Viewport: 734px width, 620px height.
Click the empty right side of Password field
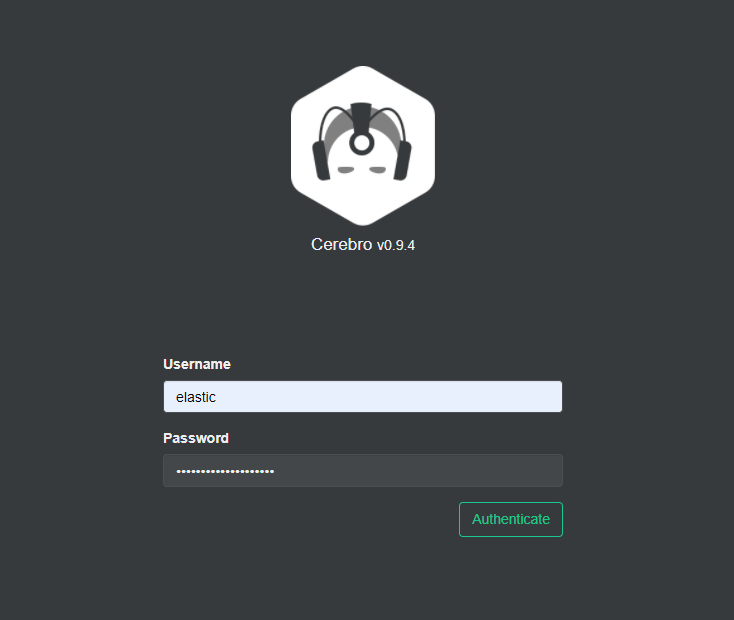tap(421, 471)
